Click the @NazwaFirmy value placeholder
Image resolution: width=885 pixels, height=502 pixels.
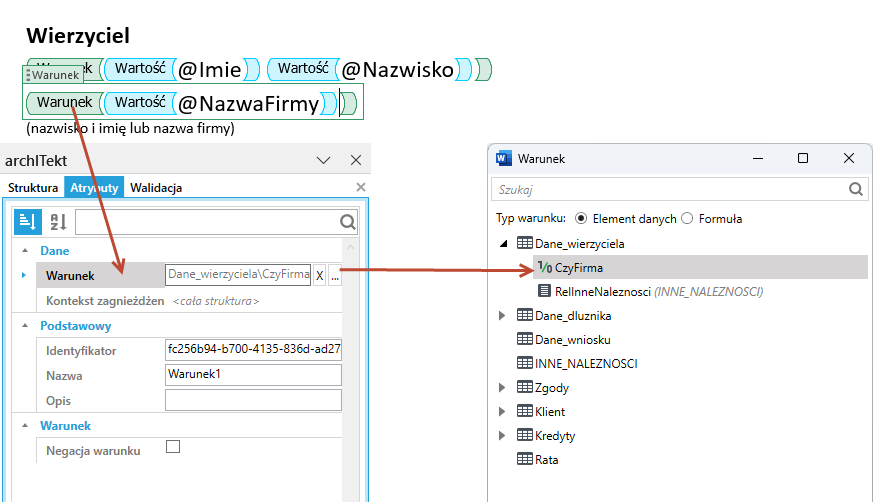[x=248, y=104]
